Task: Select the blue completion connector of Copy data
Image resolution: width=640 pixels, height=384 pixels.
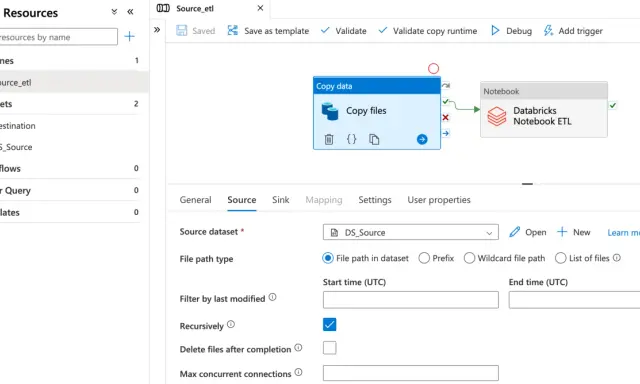Action: pyautogui.click(x=446, y=133)
